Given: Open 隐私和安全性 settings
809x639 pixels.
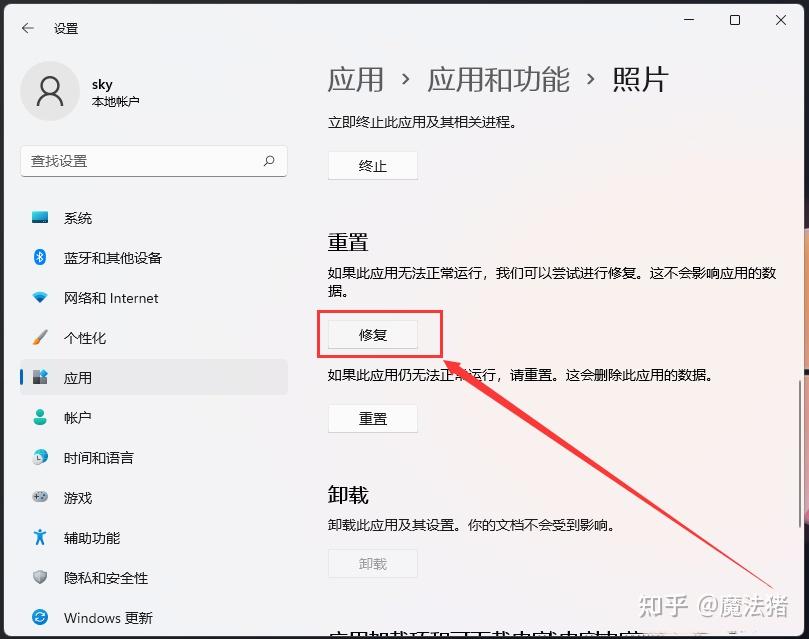Looking at the screenshot, I should pyautogui.click(x=154, y=577).
